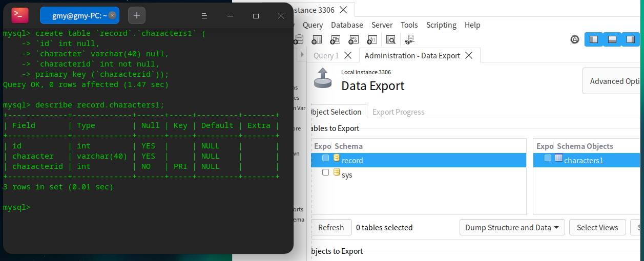The image size is (644, 261).
Task: Click the 'characterid' field cell in terminal
Action: coord(37,166)
